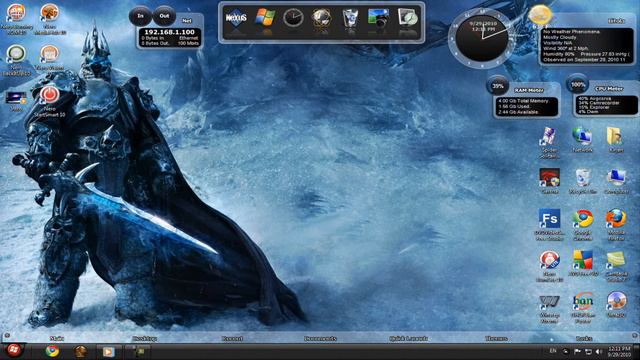Click the RAM Meter percentage orb
The height and width of the screenshot is (360, 640).
pyautogui.click(x=498, y=86)
